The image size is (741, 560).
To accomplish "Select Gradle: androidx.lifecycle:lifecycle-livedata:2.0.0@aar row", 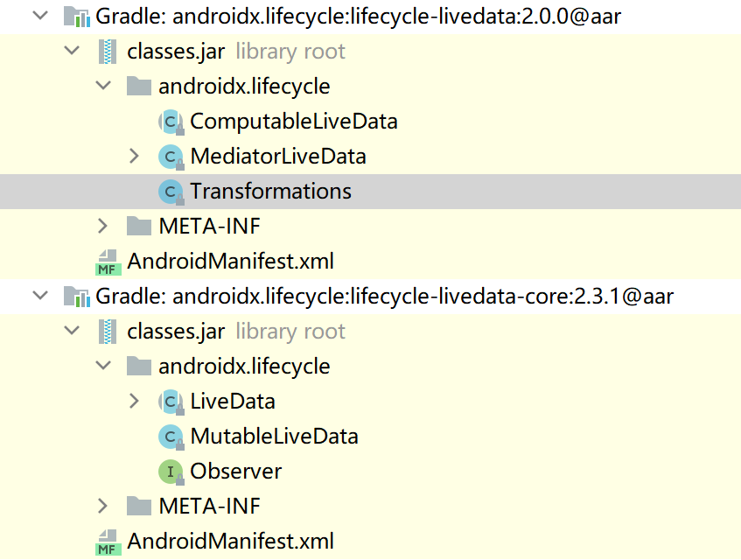I will click(371, 17).
